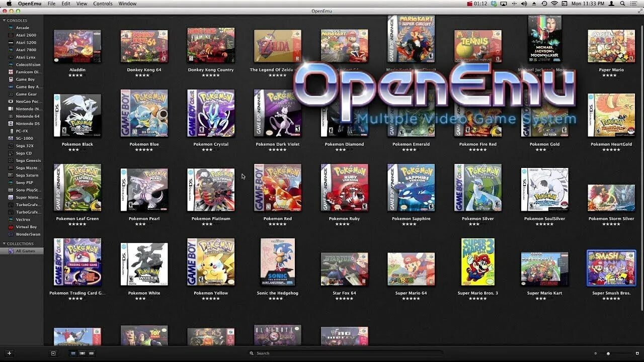The height and width of the screenshot is (362, 644).
Task: Select the Sonic the Hedgehog cover
Action: click(278, 262)
